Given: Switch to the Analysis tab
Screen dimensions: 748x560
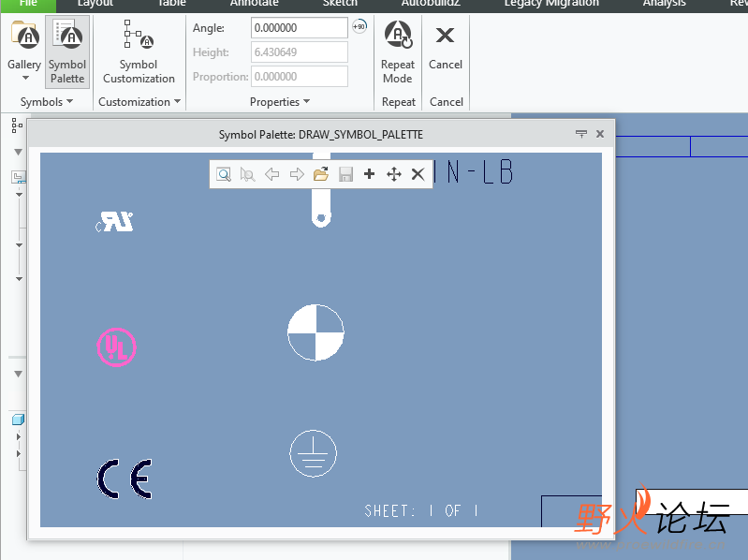Looking at the screenshot, I should click(x=664, y=4).
